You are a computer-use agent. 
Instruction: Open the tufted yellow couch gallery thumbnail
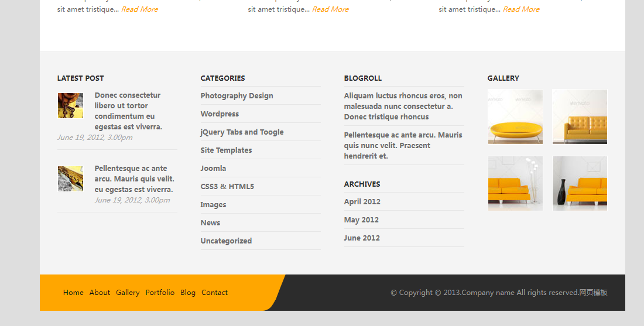[x=579, y=116]
